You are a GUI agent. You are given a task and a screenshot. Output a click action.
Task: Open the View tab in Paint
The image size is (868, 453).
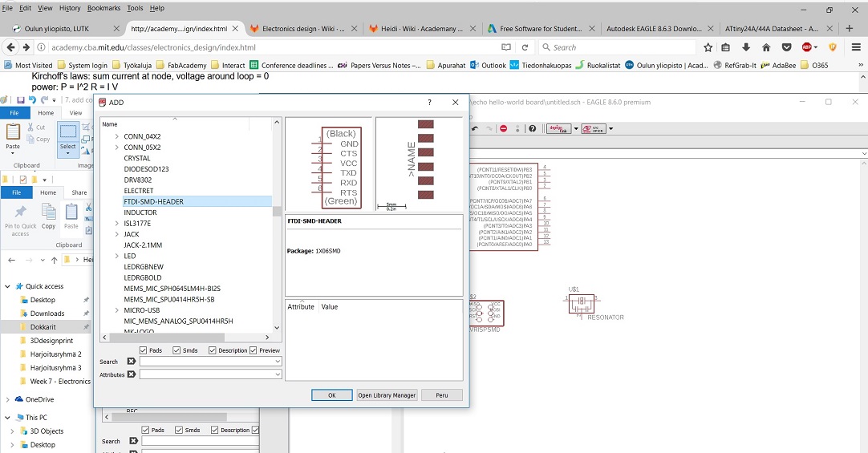click(x=76, y=113)
